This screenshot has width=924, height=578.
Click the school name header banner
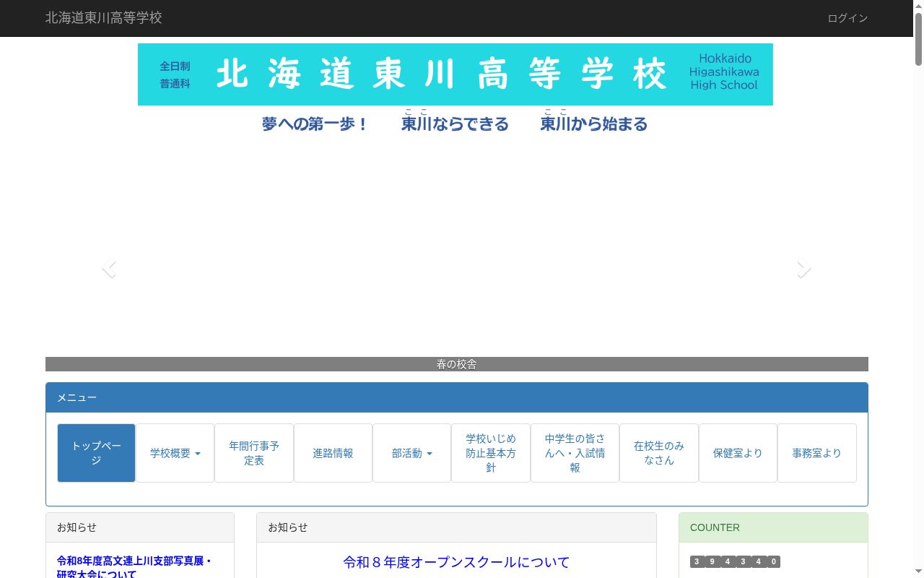(456, 74)
